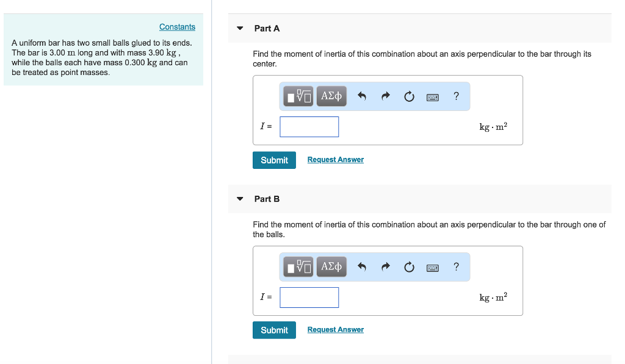Open Greek symbols ΑΣφ menu in Part A
Image resolution: width=625 pixels, height=364 pixels.
coord(331,96)
